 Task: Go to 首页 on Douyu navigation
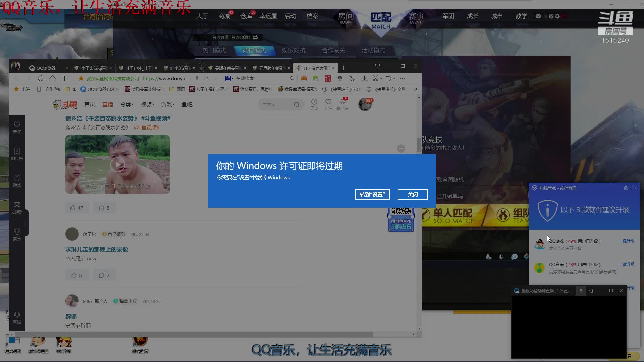[x=89, y=105]
